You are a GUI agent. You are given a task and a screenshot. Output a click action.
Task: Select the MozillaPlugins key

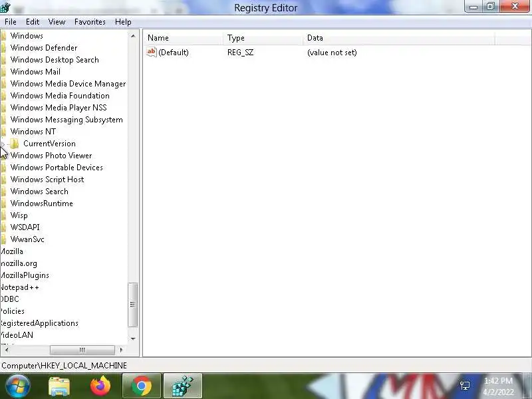(x=25, y=275)
